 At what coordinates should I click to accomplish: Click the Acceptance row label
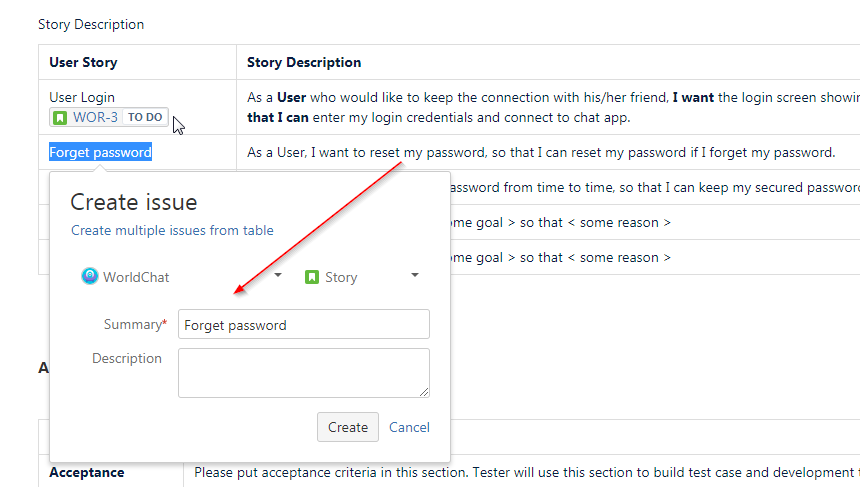tap(87, 472)
